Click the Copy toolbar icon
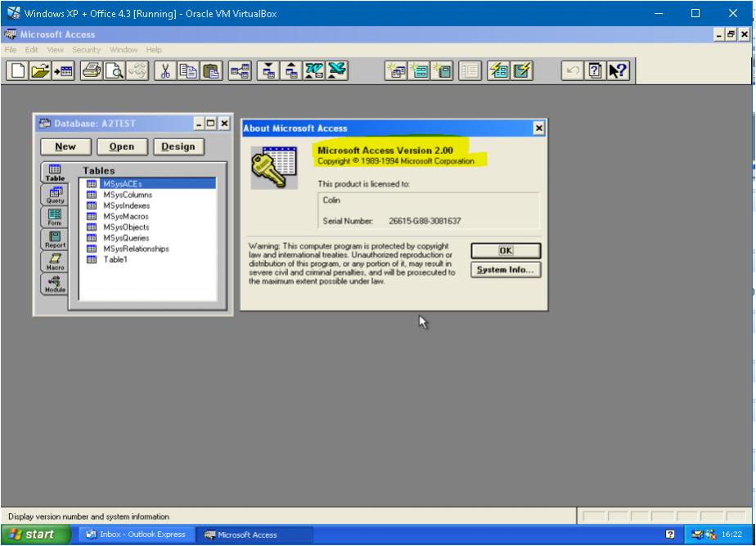Image resolution: width=756 pixels, height=546 pixels. (188, 71)
